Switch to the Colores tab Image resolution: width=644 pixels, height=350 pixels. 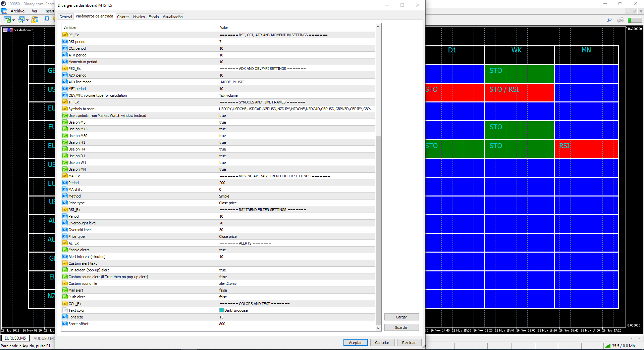(x=123, y=17)
